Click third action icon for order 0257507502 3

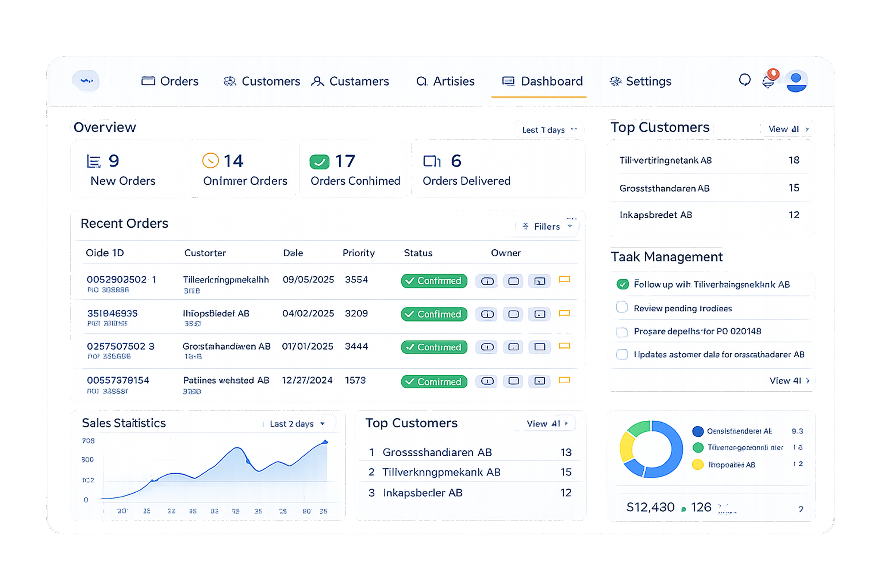pos(539,347)
